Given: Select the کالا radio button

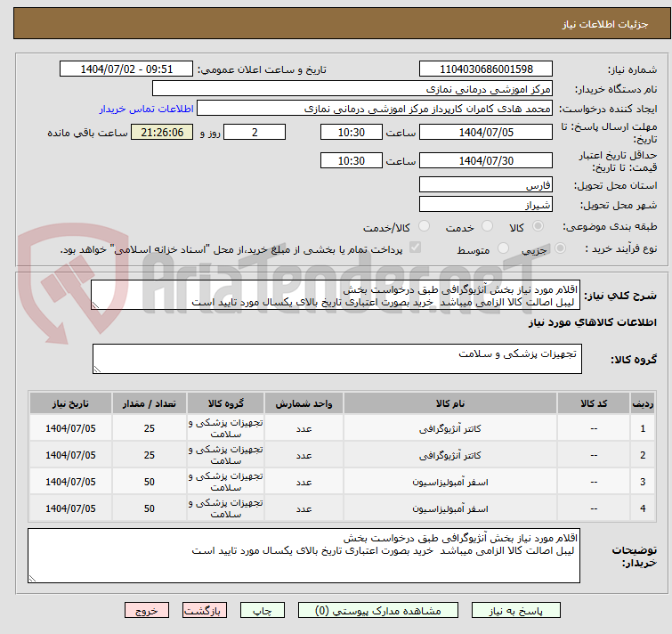Looking at the screenshot, I should click(x=539, y=227).
